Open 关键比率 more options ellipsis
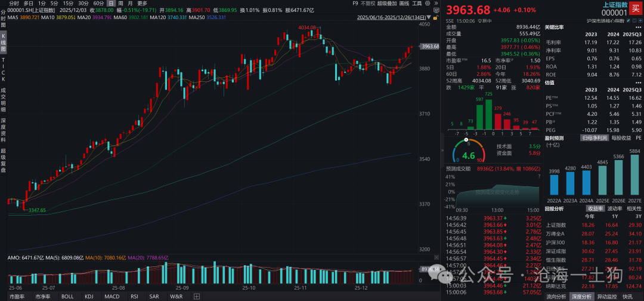Viewport: 644px width, 301px height. tap(639, 27)
